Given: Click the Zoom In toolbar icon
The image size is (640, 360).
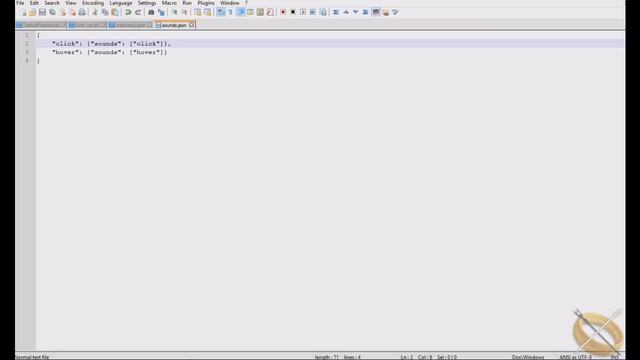Looking at the screenshot, I should coord(174,12).
